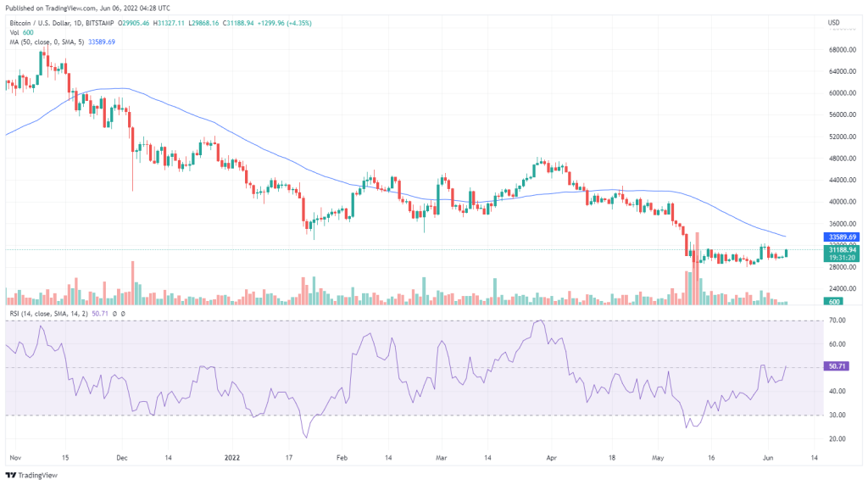Viewport: 868px width, 485px height.
Task: Click the green current price tag 31188.94
Action: tap(843, 250)
